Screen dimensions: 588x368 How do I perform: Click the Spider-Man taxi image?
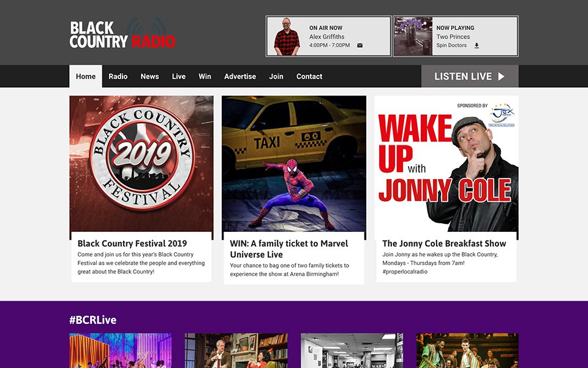[x=294, y=164]
